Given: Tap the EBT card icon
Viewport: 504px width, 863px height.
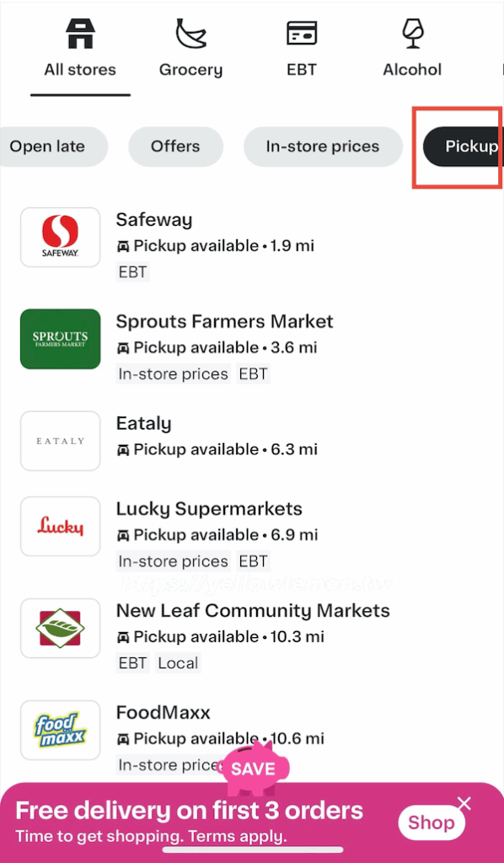Looking at the screenshot, I should pyautogui.click(x=302, y=33).
